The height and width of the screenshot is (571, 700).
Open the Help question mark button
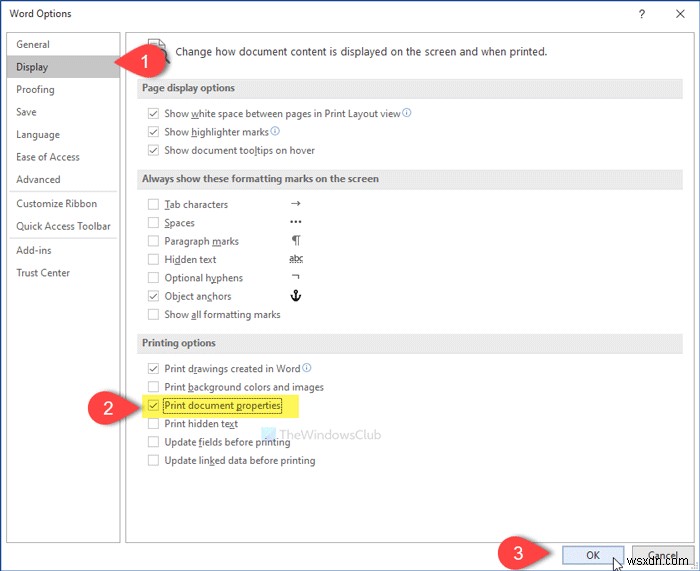click(x=642, y=14)
